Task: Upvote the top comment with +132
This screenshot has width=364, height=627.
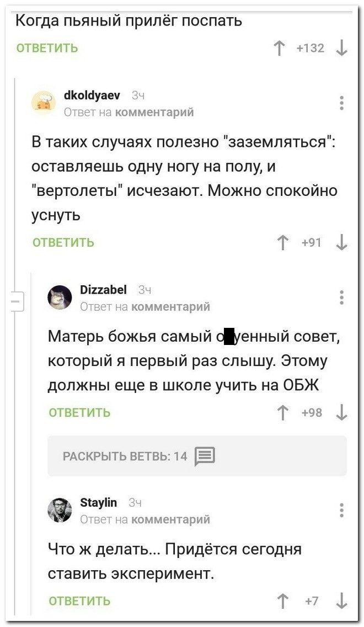Action: click(x=279, y=49)
